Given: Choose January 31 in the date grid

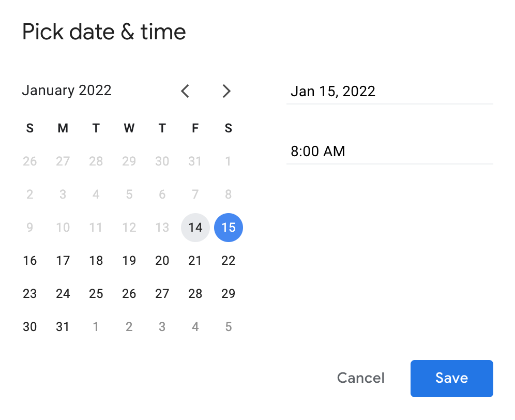Looking at the screenshot, I should (63, 327).
